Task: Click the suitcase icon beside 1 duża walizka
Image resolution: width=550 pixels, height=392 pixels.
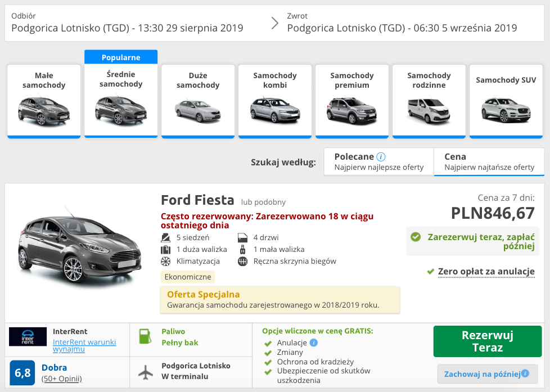Action: 165,249
